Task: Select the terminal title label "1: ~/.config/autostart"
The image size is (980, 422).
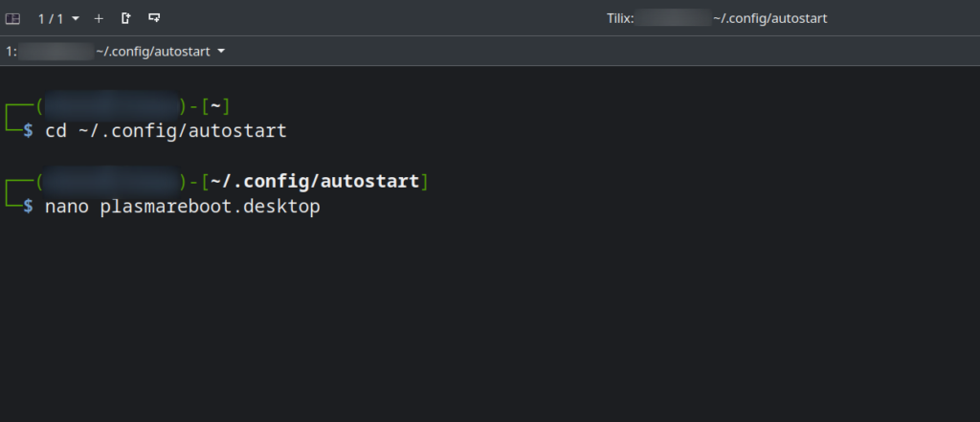Action: [108, 52]
